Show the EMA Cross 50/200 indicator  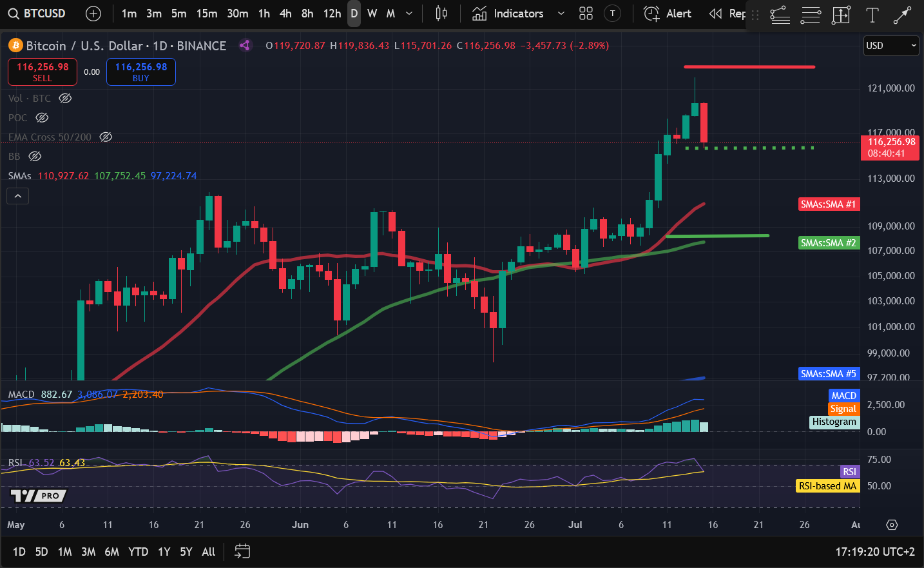(106, 137)
